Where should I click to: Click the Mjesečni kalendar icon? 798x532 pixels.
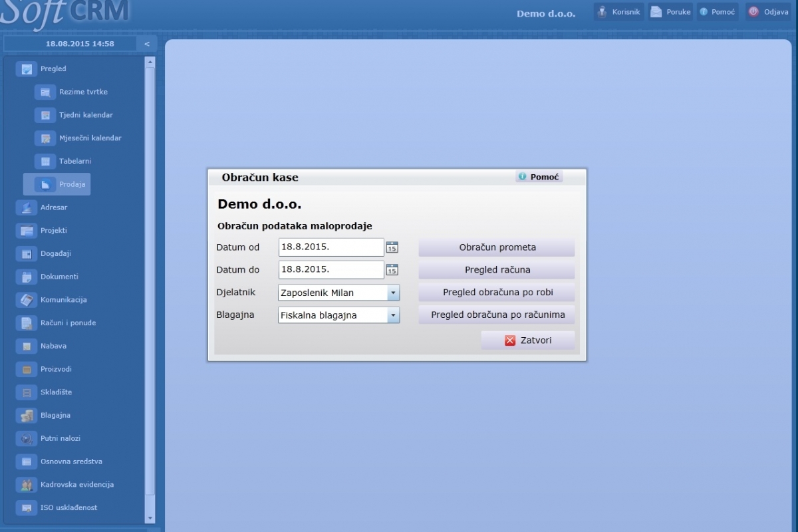pos(45,138)
